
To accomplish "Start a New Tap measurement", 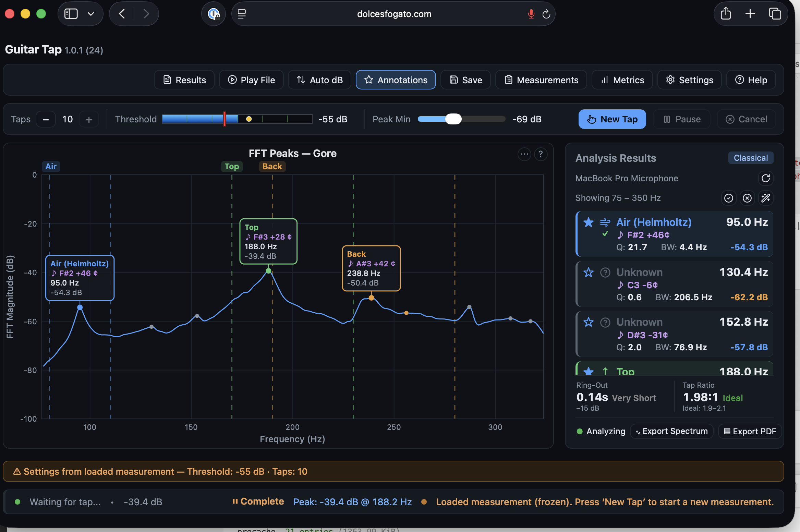I will point(612,119).
